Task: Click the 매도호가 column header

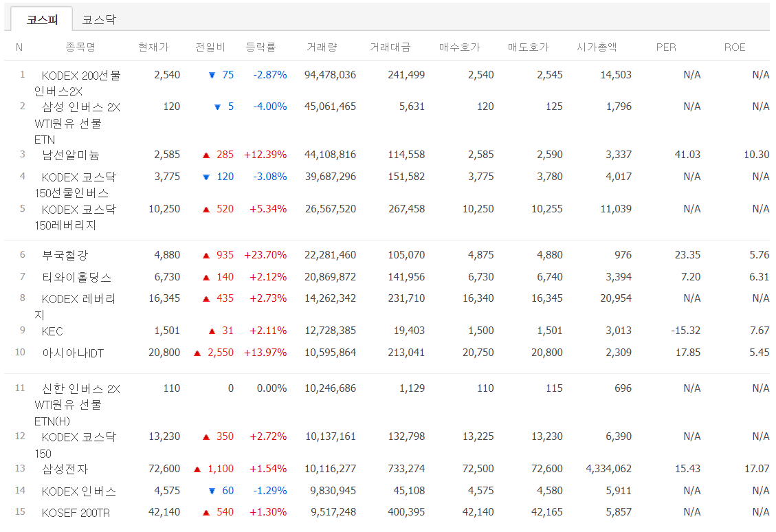Action: (528, 47)
